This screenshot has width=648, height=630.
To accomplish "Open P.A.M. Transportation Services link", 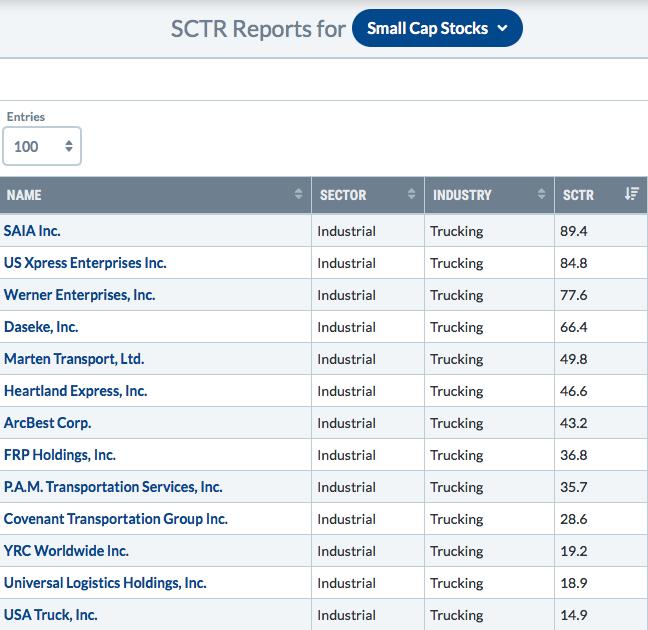I will click(x=113, y=487).
